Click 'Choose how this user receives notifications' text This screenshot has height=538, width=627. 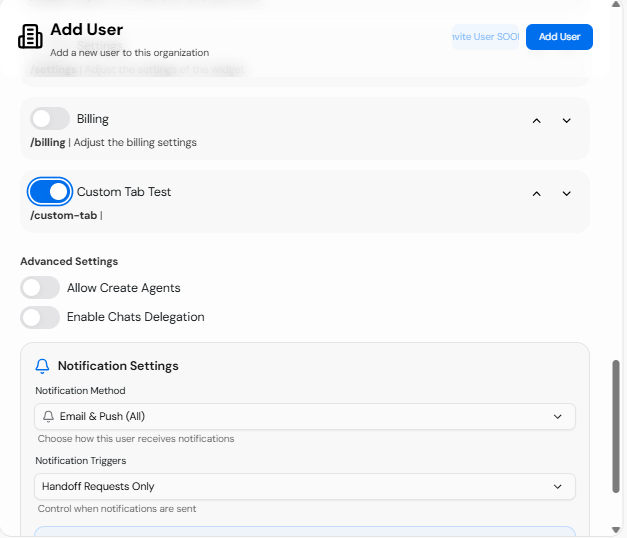coord(136,439)
